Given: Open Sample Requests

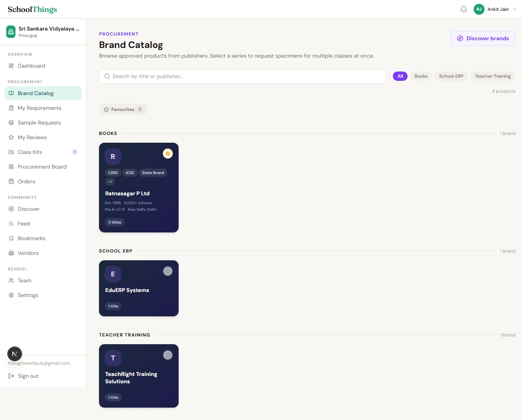Looking at the screenshot, I should 43,123.
